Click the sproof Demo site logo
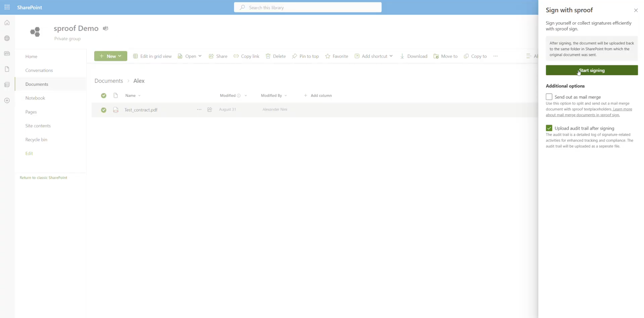 tap(35, 32)
